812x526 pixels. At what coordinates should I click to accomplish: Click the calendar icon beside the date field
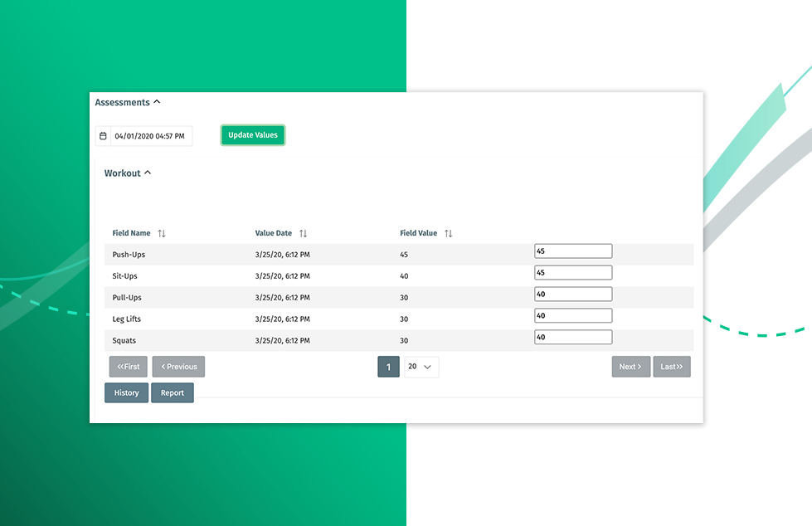(x=103, y=136)
